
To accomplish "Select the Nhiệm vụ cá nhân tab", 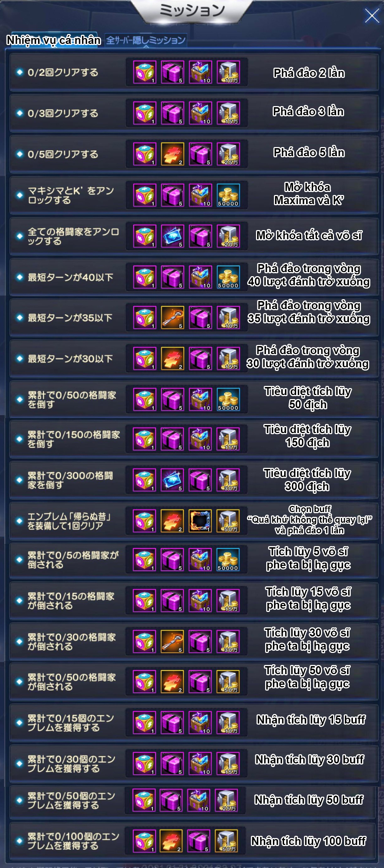I will tap(54, 40).
